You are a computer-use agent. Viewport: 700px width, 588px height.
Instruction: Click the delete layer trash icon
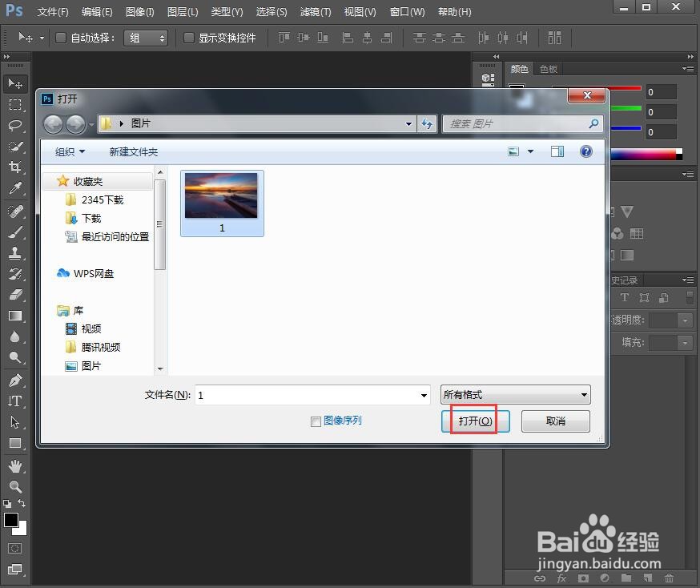pyautogui.click(x=669, y=578)
